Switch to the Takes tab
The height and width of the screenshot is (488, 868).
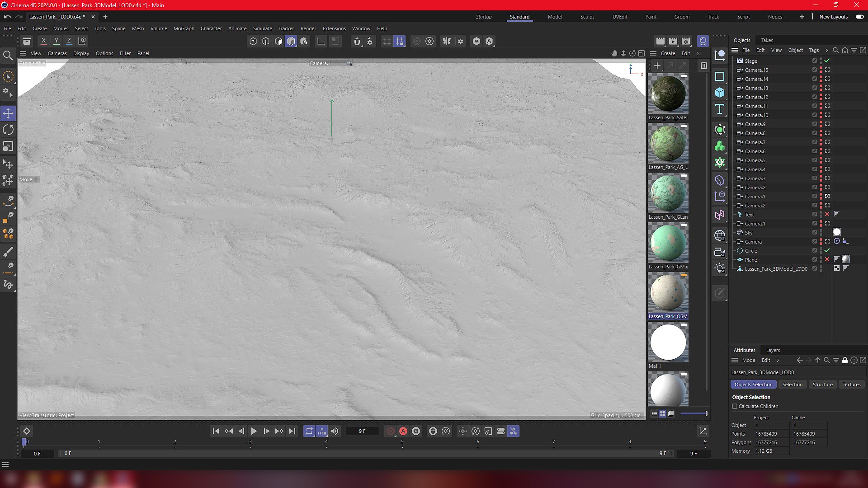click(x=767, y=40)
